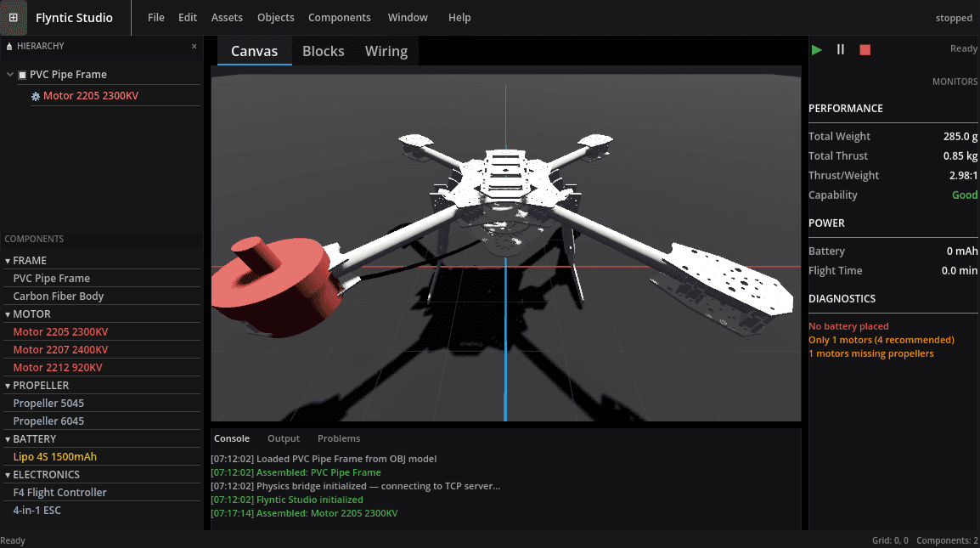Click the Capability value Good

pos(965,195)
